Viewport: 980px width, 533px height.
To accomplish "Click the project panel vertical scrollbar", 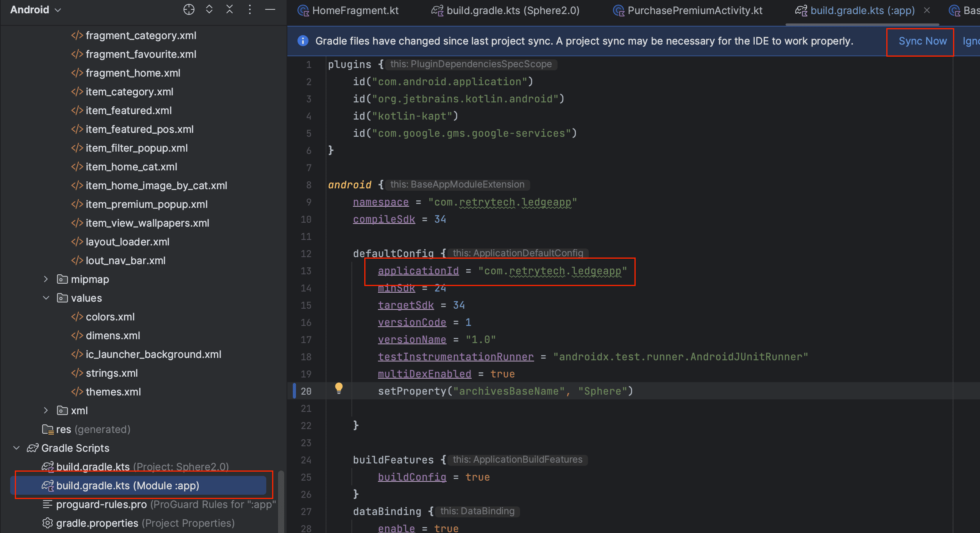I will (281, 502).
